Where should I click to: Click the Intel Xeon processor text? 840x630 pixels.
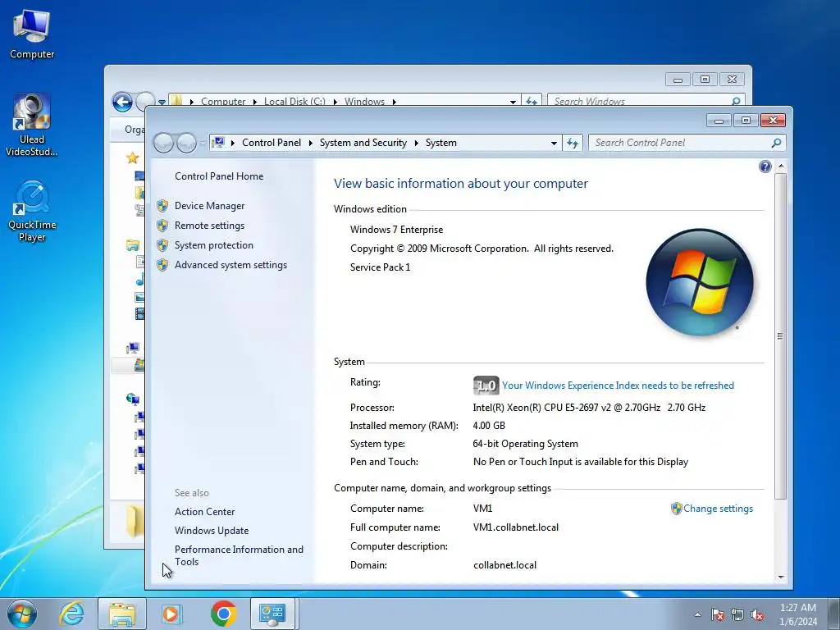coord(589,408)
